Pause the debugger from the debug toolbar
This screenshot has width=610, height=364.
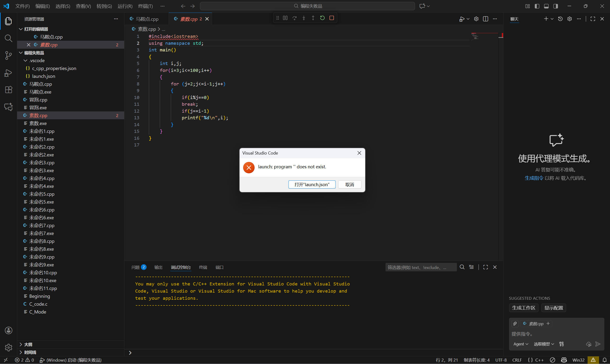(x=285, y=18)
